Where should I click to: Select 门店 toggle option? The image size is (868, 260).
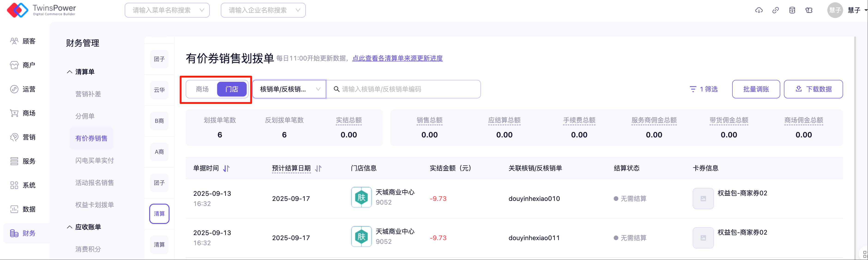[x=232, y=89]
